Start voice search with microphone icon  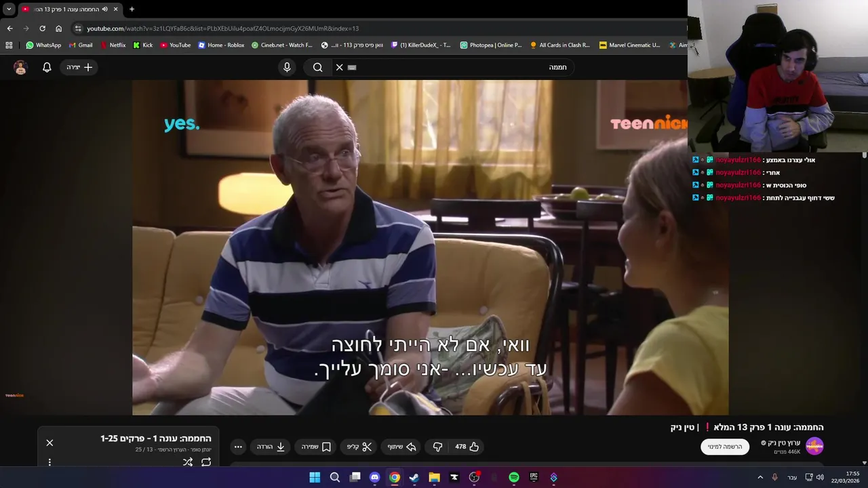287,67
